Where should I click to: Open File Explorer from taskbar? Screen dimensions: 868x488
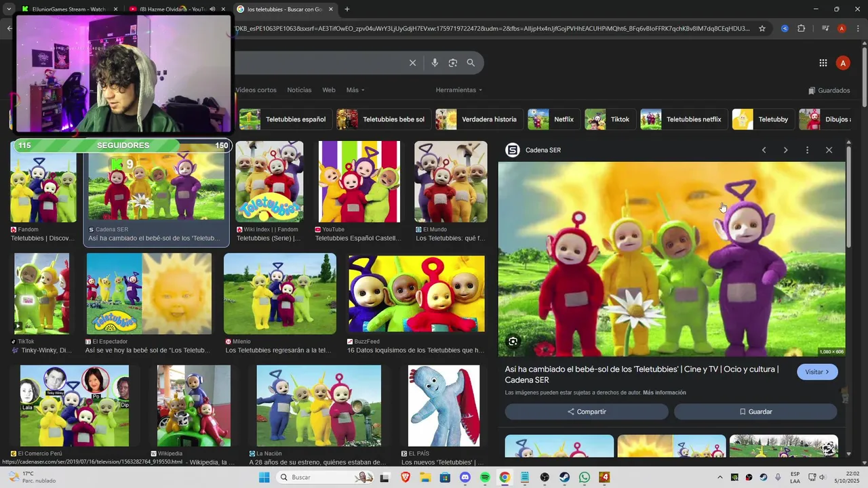pyautogui.click(x=425, y=477)
